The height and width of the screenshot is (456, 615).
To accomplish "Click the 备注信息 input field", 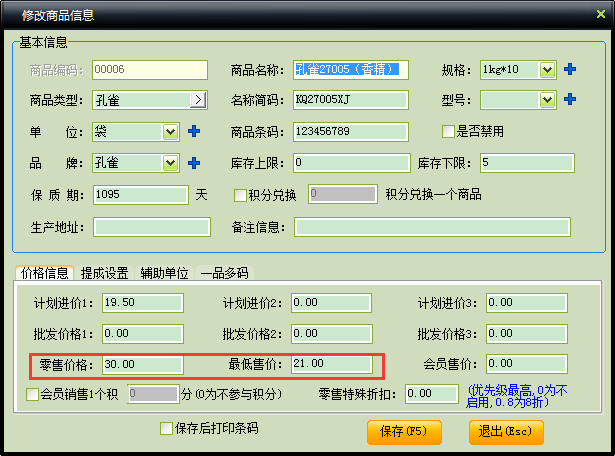I will [x=432, y=227].
